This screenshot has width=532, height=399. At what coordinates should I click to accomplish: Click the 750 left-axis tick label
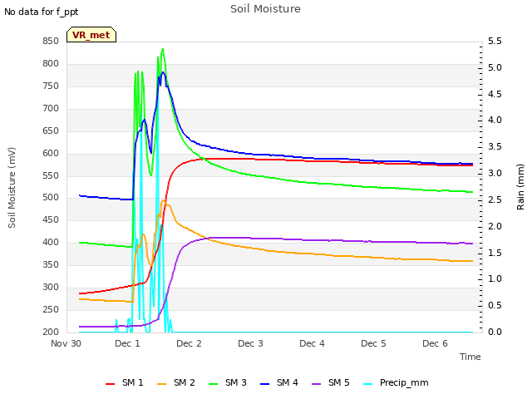pyautogui.click(x=51, y=86)
